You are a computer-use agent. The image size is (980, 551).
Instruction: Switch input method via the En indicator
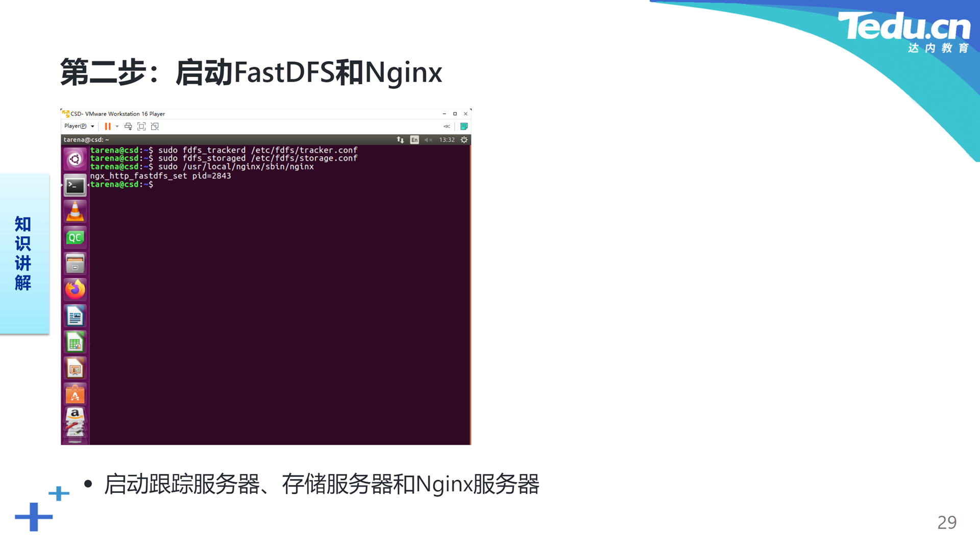(414, 140)
